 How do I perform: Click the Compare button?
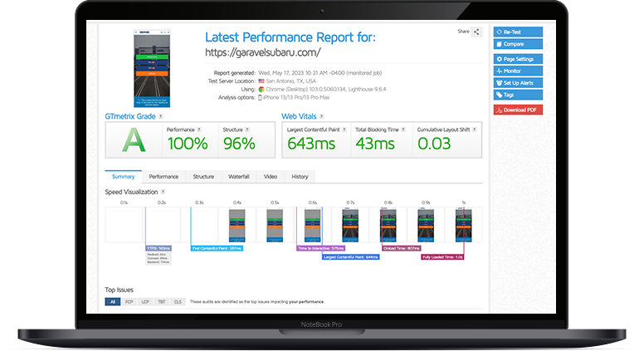[x=518, y=44]
